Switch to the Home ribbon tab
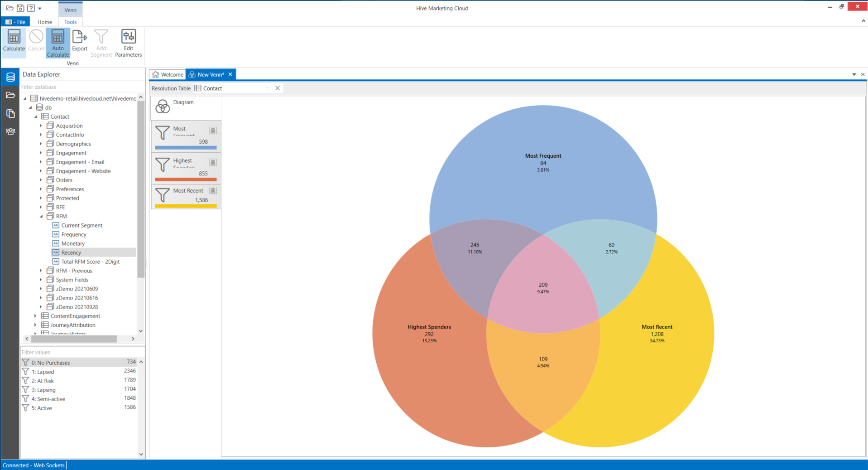The image size is (868, 470). coord(45,22)
